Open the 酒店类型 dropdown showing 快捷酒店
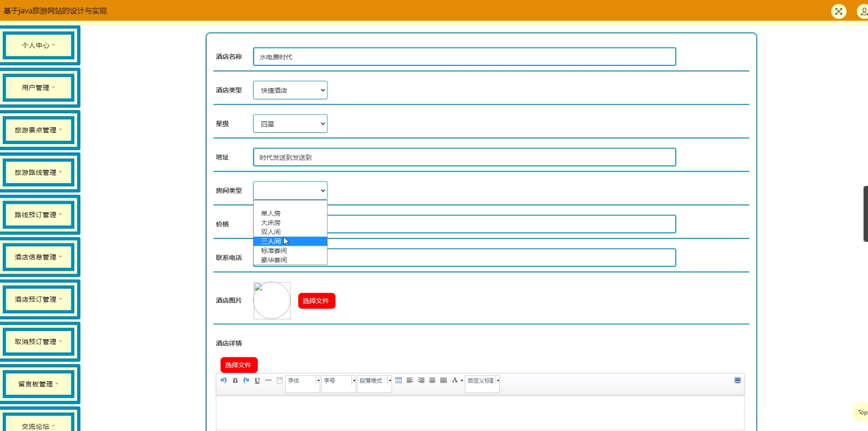Screen dimensions: 868x431 (290, 90)
